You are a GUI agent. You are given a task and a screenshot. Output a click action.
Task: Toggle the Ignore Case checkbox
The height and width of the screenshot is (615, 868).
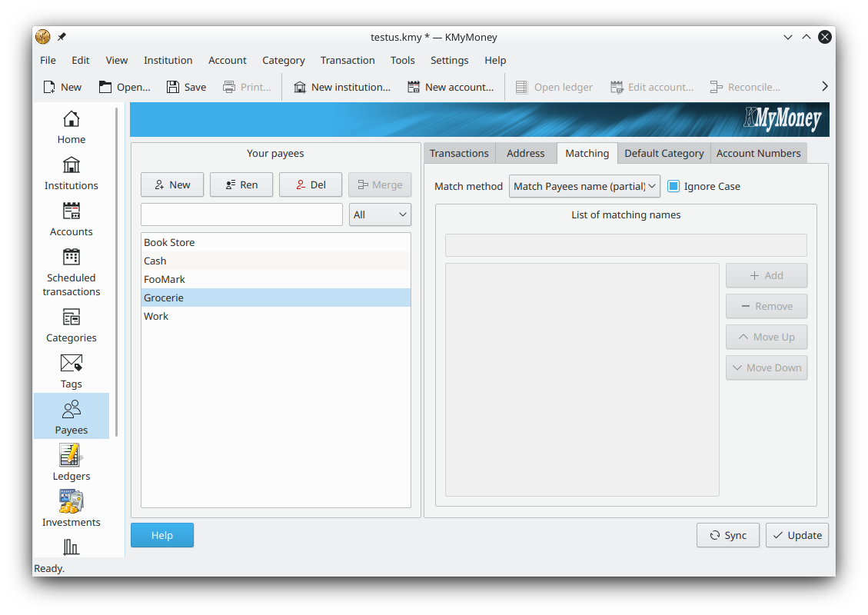[x=673, y=186]
